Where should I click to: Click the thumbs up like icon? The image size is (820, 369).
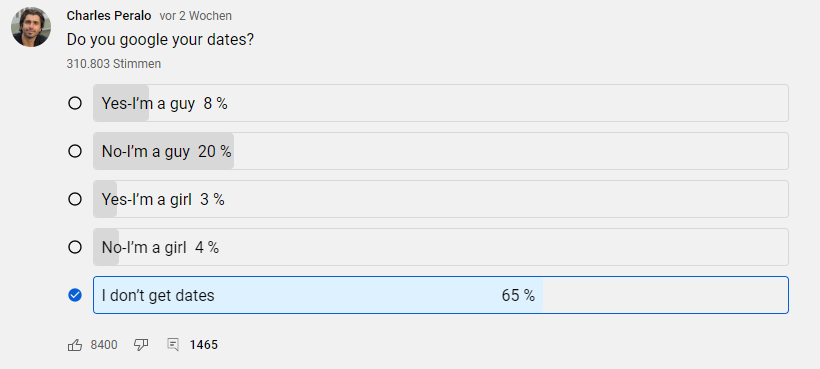click(x=75, y=345)
